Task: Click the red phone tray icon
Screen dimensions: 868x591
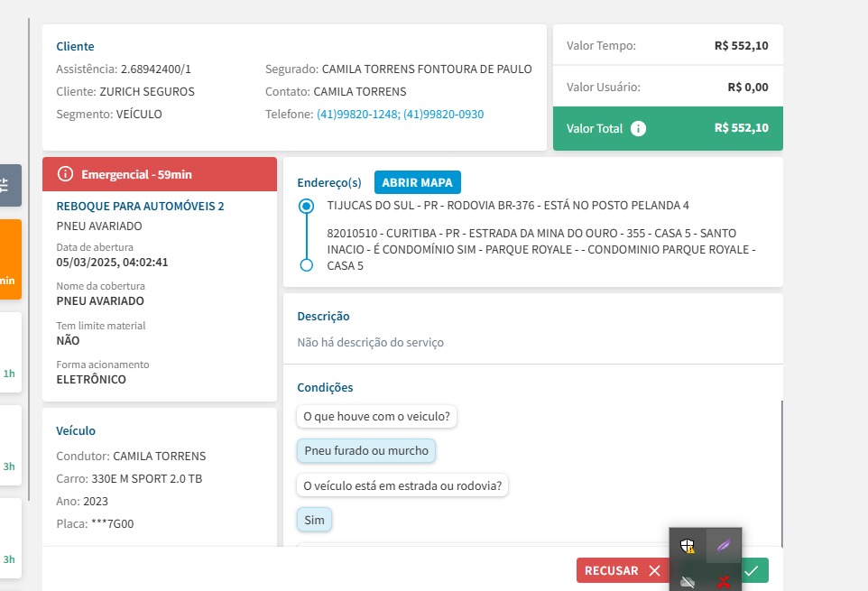Action: point(724,582)
